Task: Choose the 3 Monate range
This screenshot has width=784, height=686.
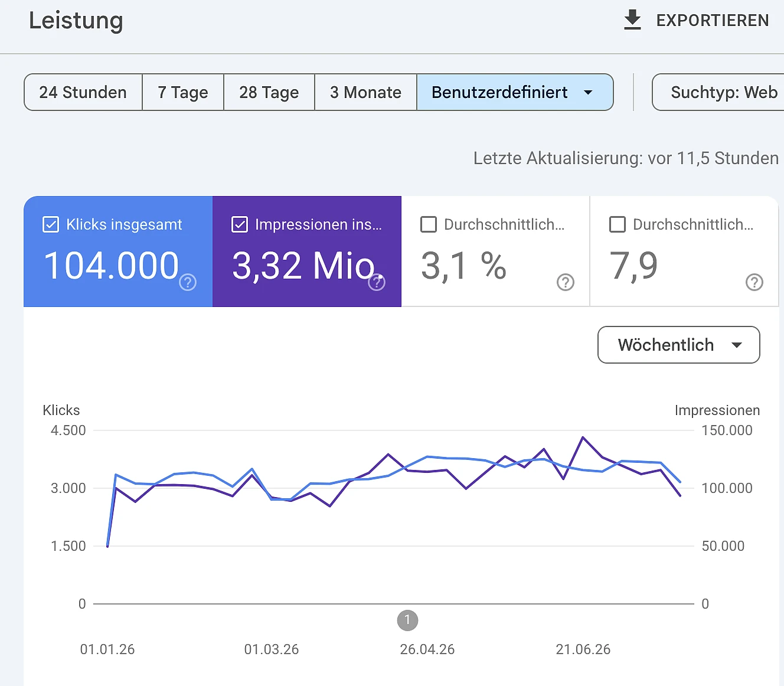Action: click(366, 92)
